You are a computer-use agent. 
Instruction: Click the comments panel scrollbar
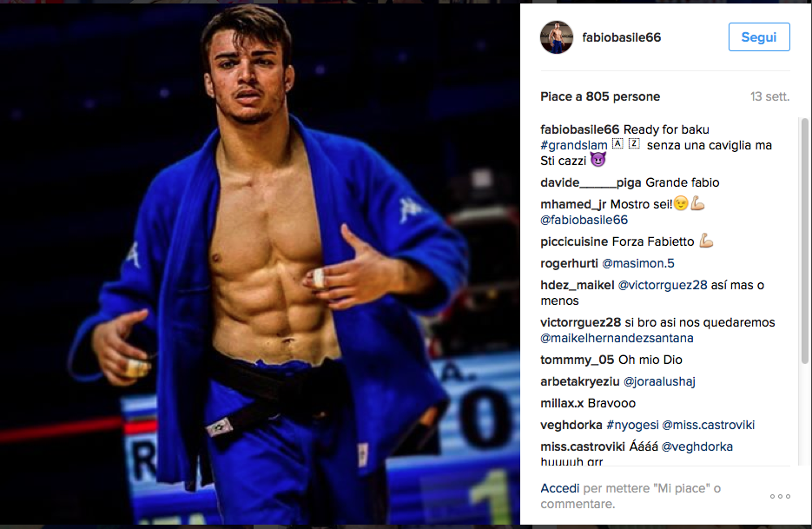pyautogui.click(x=805, y=241)
